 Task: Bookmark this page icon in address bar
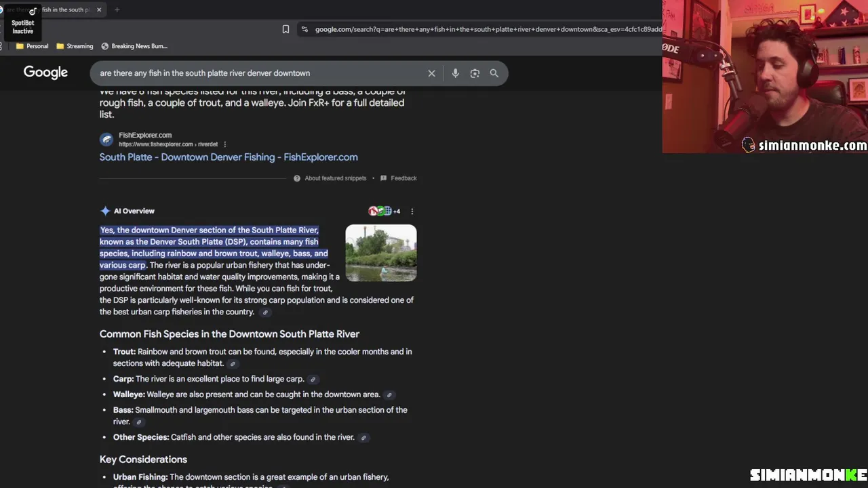click(285, 29)
